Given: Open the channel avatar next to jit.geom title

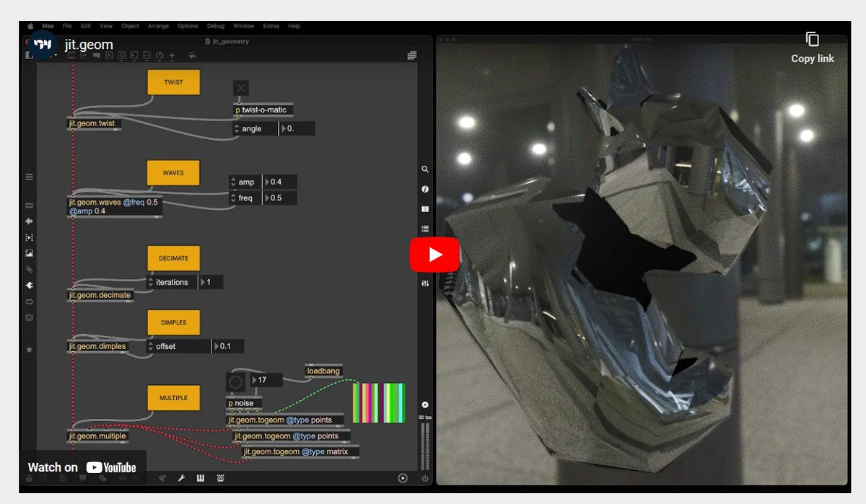Looking at the screenshot, I should (44, 45).
